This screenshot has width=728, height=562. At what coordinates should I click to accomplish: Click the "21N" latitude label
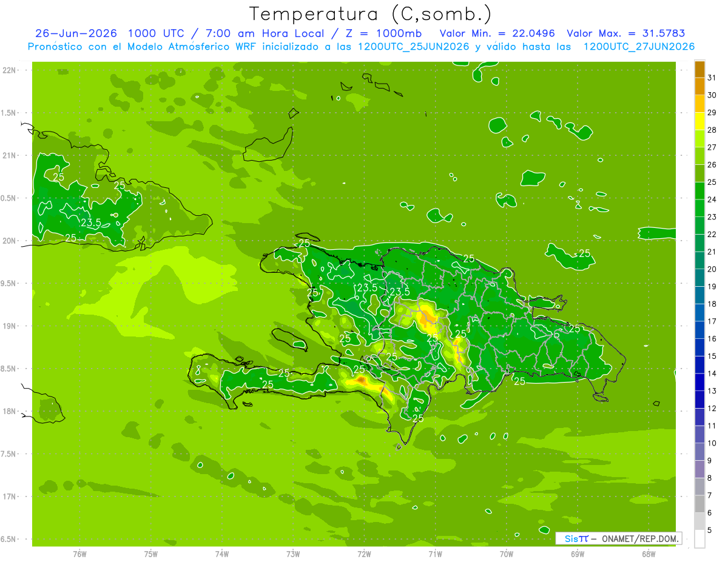(x=10, y=155)
